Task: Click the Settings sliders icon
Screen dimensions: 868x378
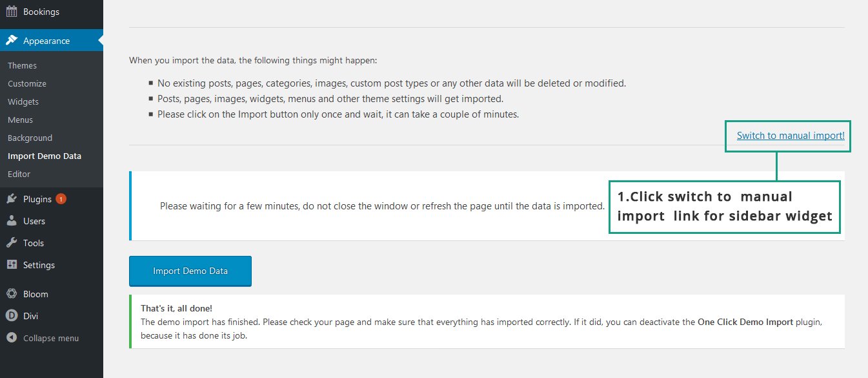Action: (12, 265)
